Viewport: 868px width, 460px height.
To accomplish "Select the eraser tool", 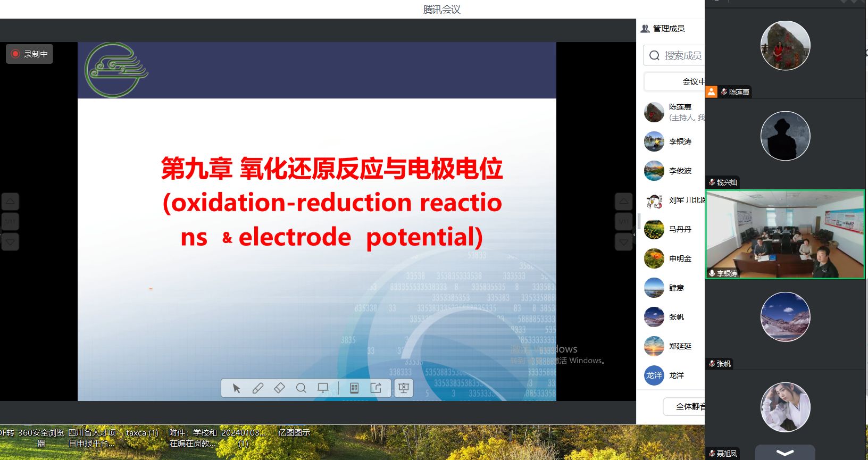I will point(279,388).
